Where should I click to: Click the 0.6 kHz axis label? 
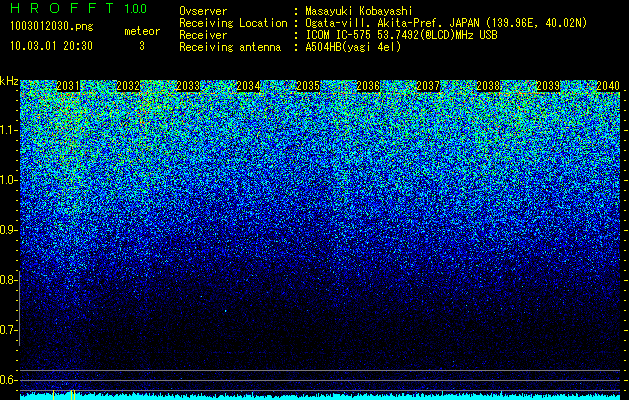coord(9,380)
